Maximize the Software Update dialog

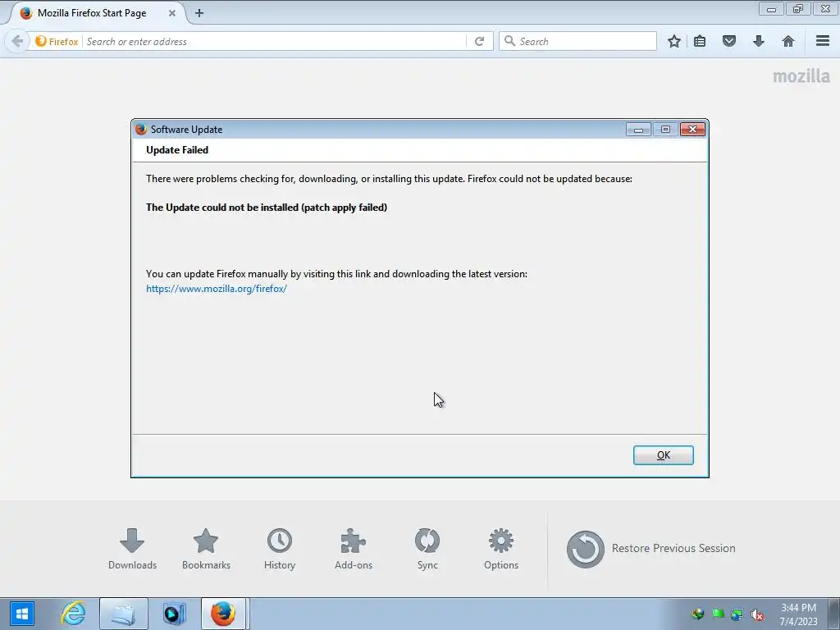(665, 129)
